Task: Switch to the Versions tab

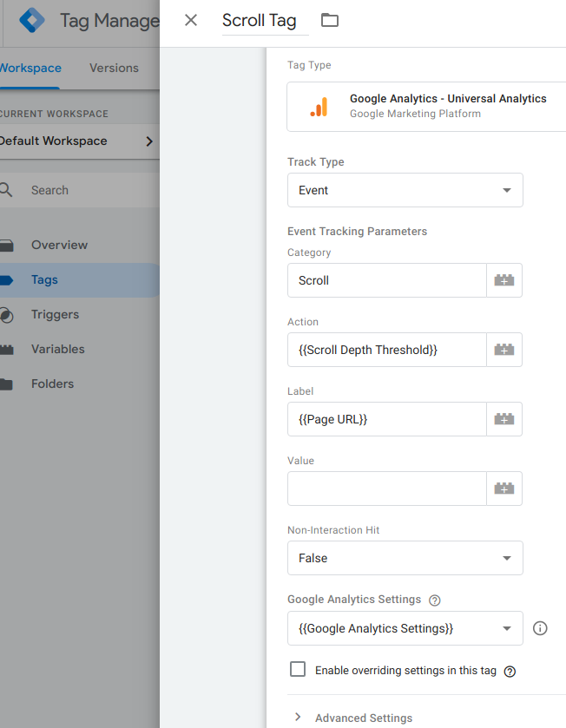Action: click(x=115, y=69)
